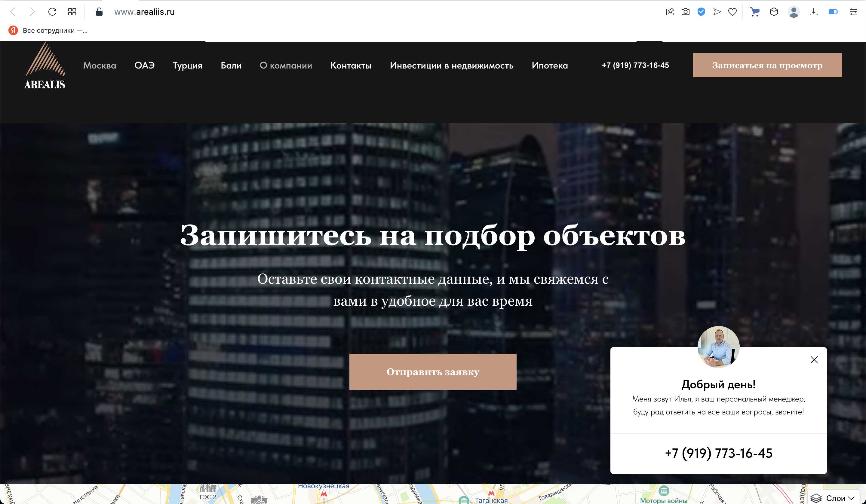View site security lock icon
Screen dimensions: 866x504
point(99,12)
